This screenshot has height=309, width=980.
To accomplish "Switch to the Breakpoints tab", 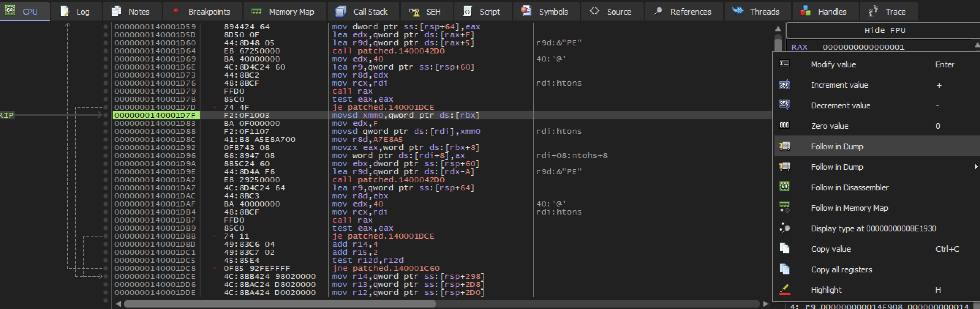I will [202, 11].
